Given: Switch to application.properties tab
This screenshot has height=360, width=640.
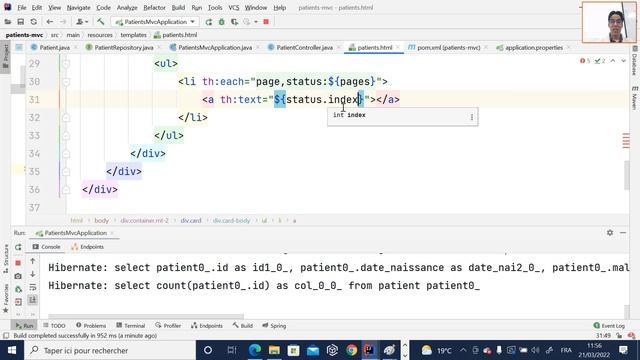Looking at the screenshot, I should pyautogui.click(x=533, y=47).
